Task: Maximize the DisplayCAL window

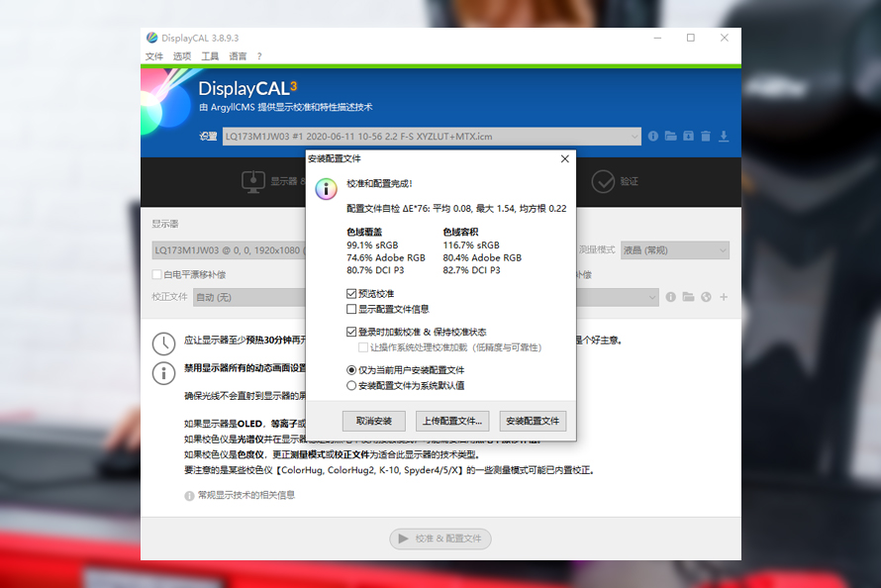Action: 691,38
